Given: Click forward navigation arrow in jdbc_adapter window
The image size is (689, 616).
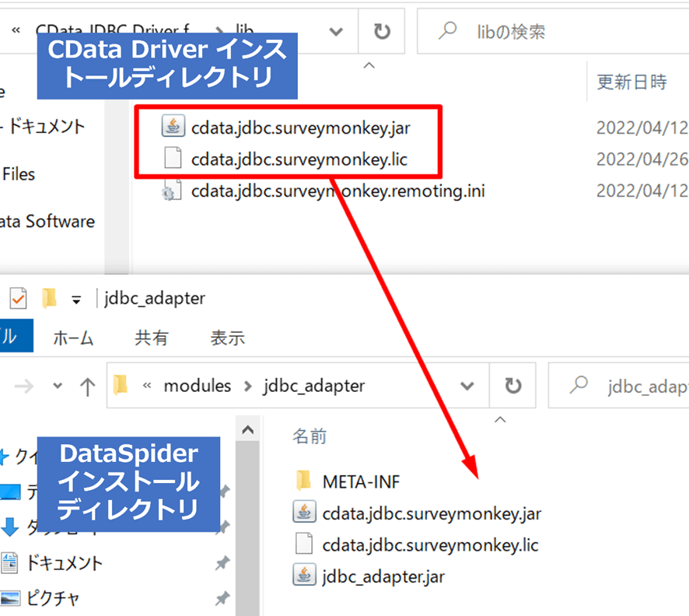Looking at the screenshot, I should [24, 387].
